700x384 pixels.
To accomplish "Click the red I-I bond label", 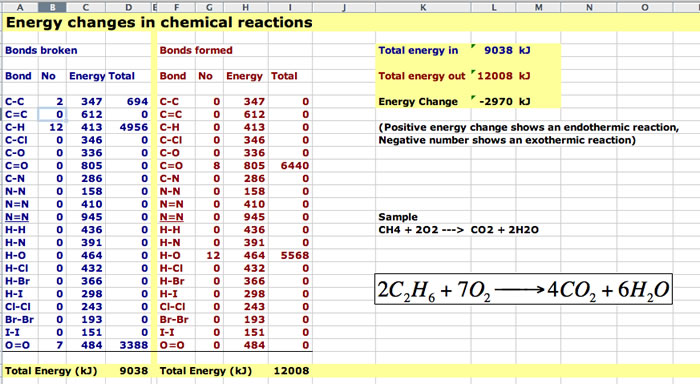I will point(167,333).
